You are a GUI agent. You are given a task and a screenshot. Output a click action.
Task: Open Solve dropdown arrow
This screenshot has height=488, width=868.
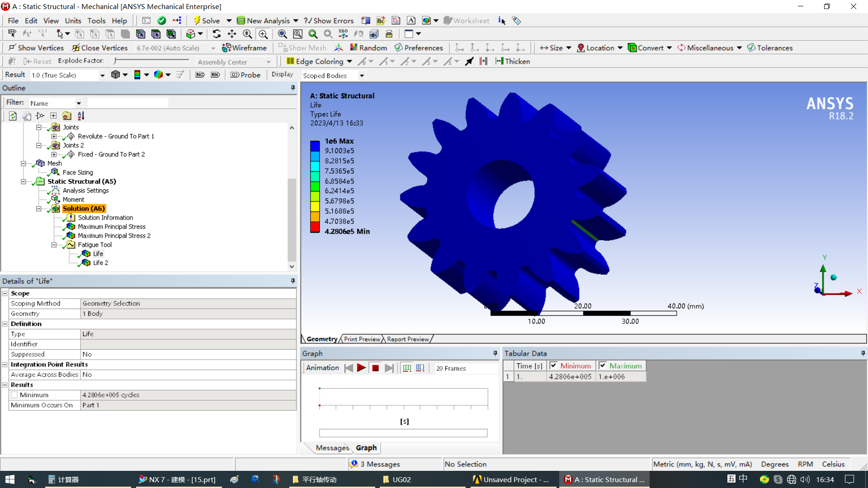(x=229, y=21)
